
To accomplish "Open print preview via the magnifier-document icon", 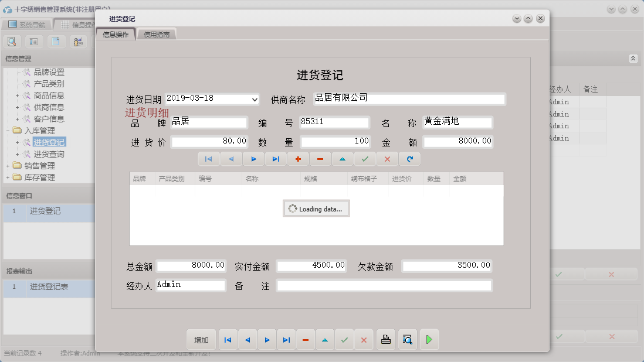I will 407,339.
